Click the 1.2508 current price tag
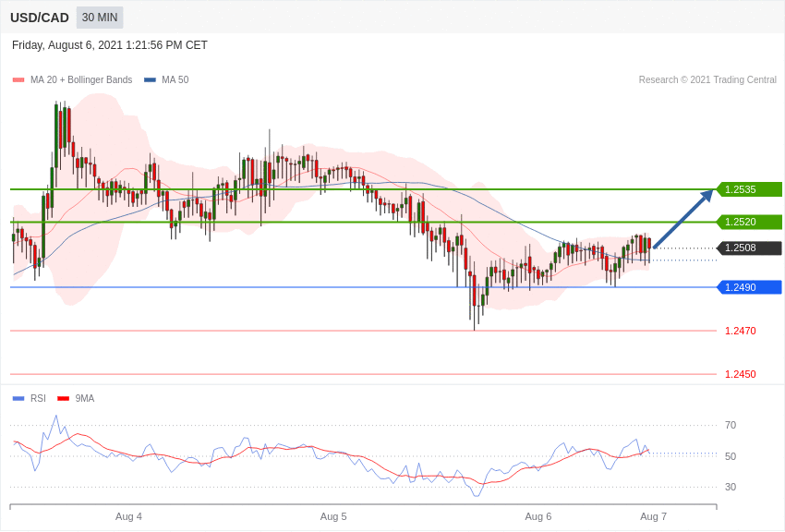The width and height of the screenshot is (785, 532). 750,248
